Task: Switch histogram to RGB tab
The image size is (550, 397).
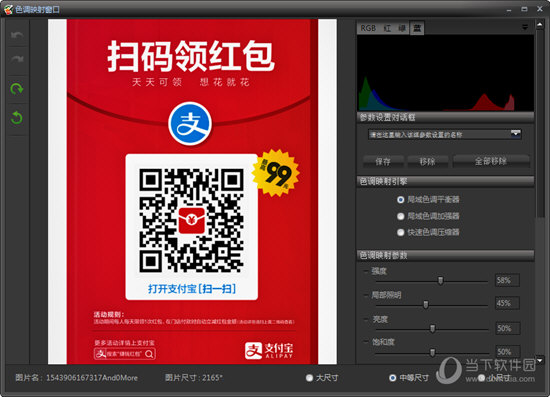Action: pyautogui.click(x=368, y=28)
